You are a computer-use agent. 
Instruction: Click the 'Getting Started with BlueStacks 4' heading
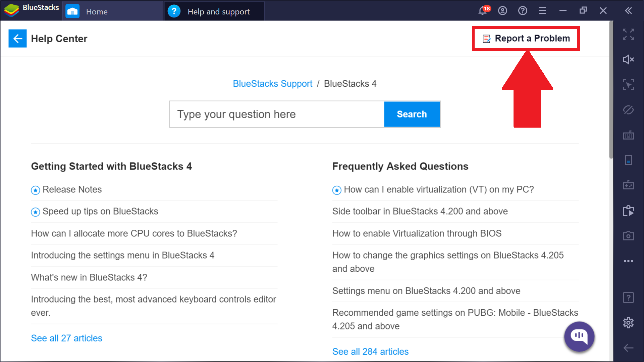tap(112, 166)
